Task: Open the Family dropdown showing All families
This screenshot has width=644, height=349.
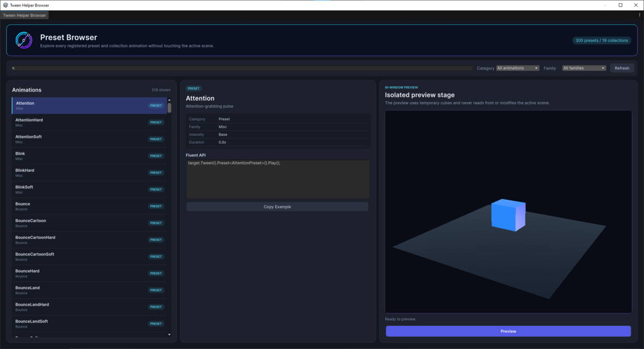Action: [x=584, y=68]
